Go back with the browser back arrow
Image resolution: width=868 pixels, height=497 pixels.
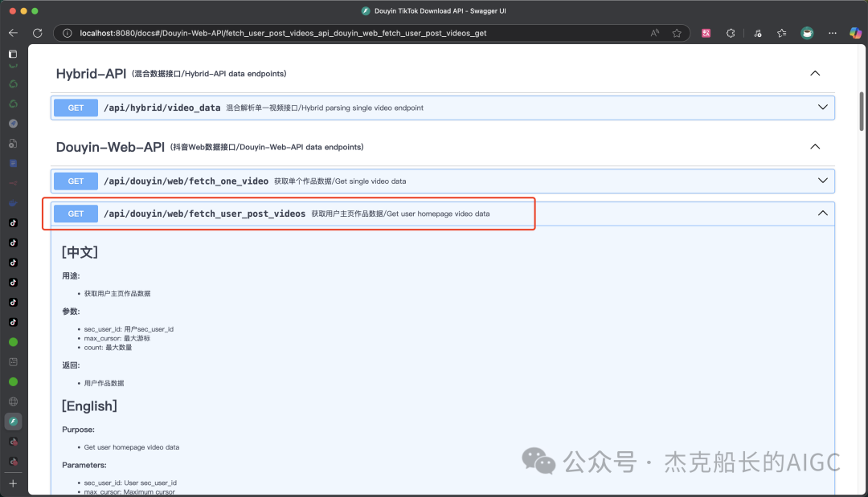14,33
